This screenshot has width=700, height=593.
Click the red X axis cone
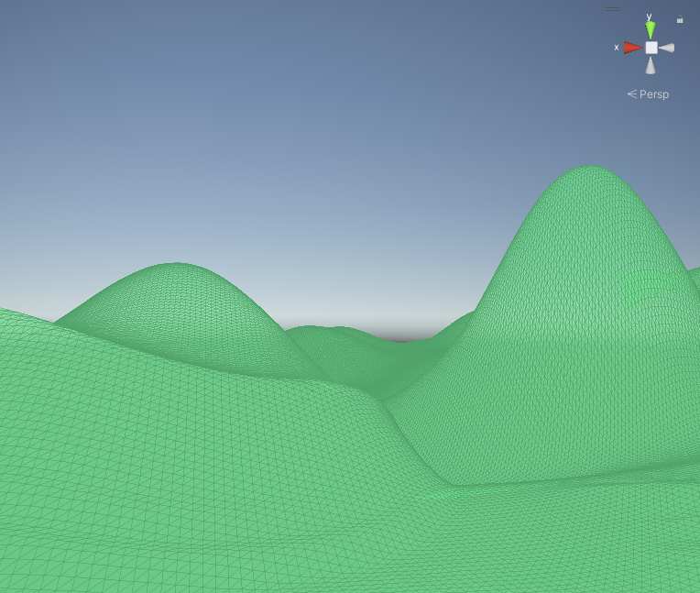coord(631,48)
